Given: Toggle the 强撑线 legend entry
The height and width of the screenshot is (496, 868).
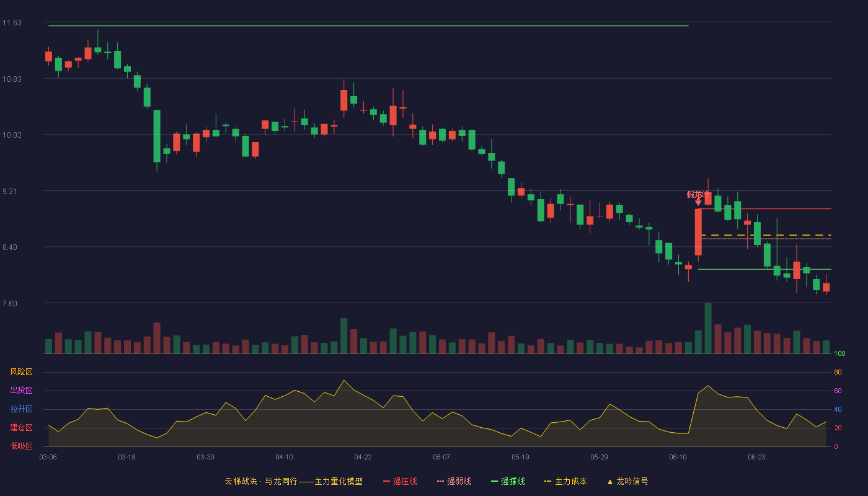Looking at the screenshot, I should point(508,481).
